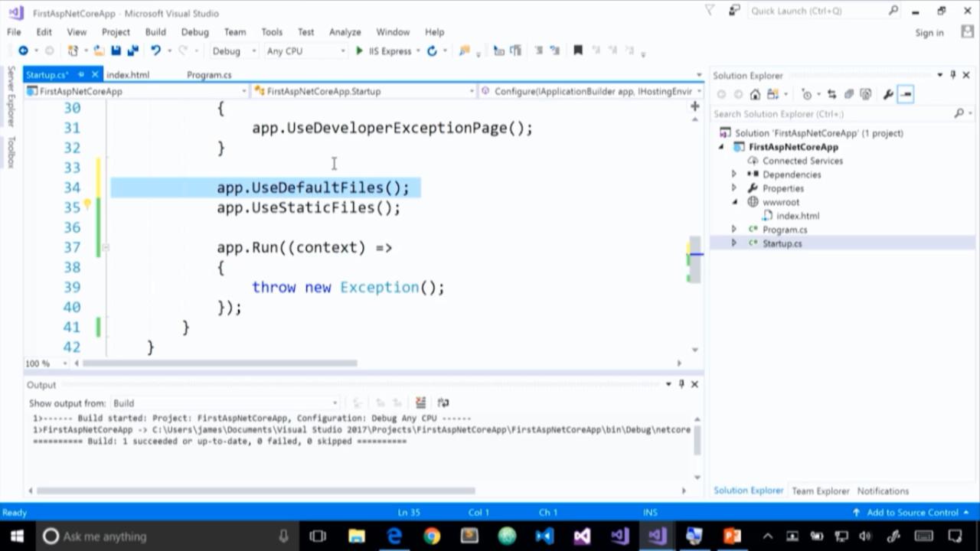Viewport: 980px width, 551px height.
Task: Open the Analyze menu
Action: click(345, 32)
